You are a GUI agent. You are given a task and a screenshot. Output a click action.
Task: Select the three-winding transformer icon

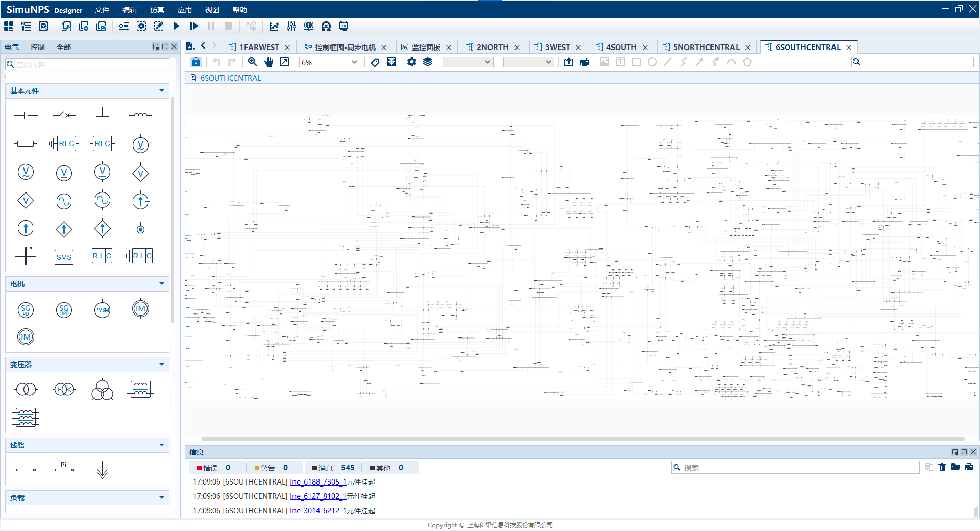pos(102,390)
